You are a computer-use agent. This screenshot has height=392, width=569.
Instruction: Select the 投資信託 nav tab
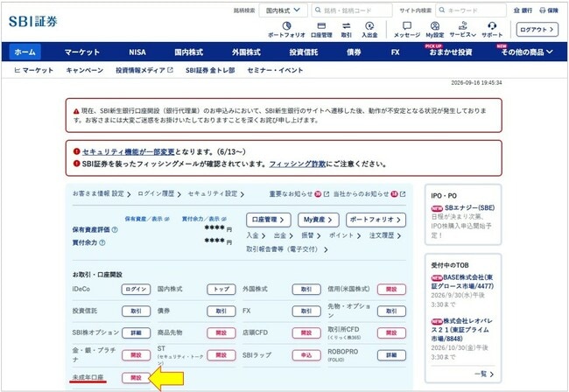click(x=304, y=52)
